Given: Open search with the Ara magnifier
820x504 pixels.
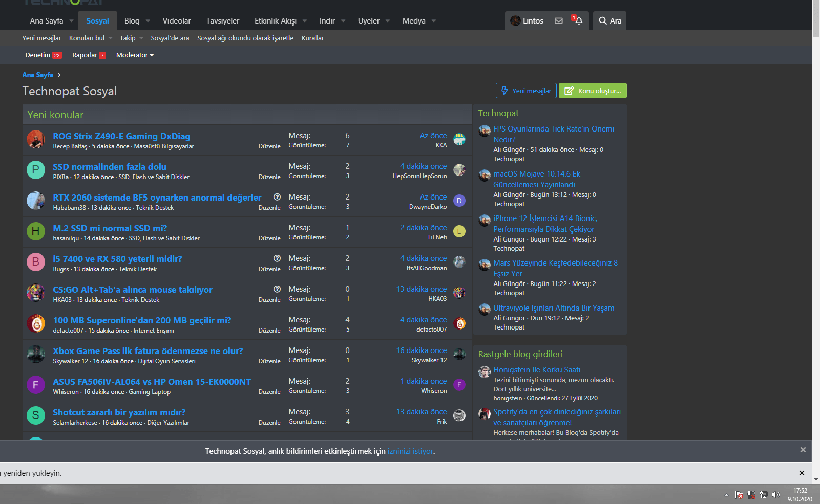Looking at the screenshot, I should (609, 21).
